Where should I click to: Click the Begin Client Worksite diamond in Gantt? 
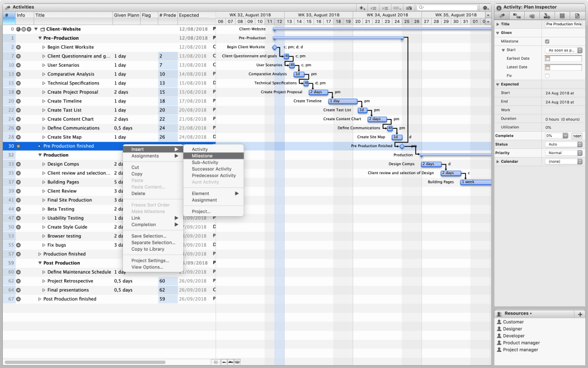(274, 47)
